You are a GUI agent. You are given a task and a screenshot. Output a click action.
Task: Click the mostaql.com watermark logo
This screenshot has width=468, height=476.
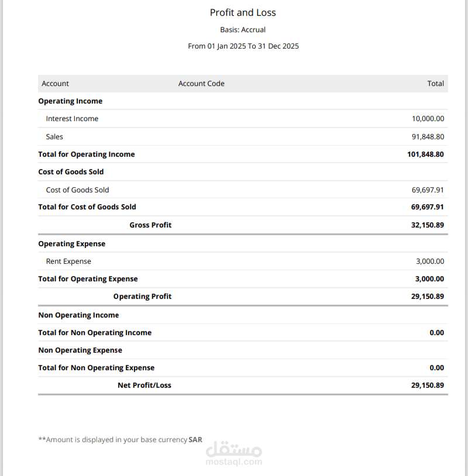[234, 453]
